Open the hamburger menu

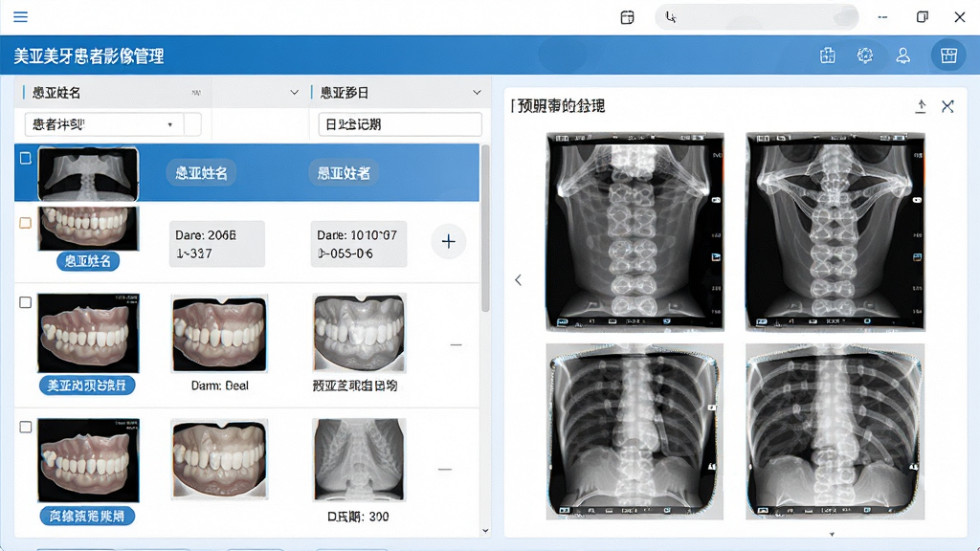click(21, 17)
